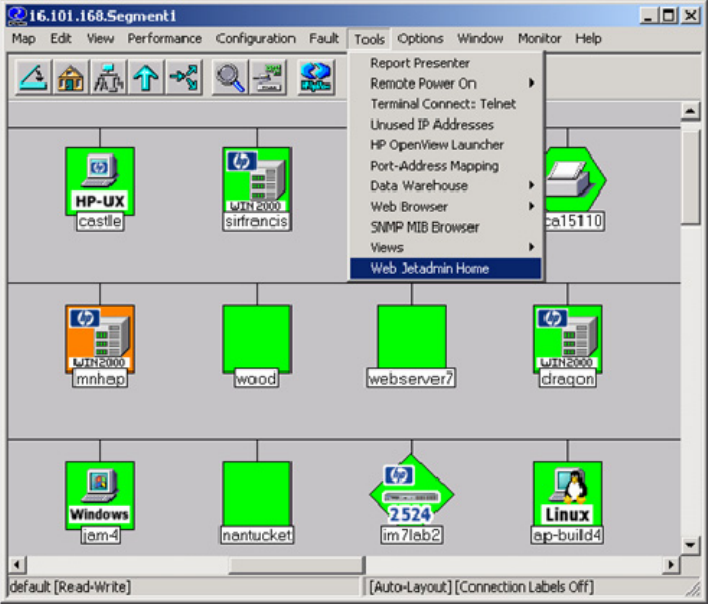The height and width of the screenshot is (604, 708).
Task: Click the mnhap node label
Action: point(100,379)
